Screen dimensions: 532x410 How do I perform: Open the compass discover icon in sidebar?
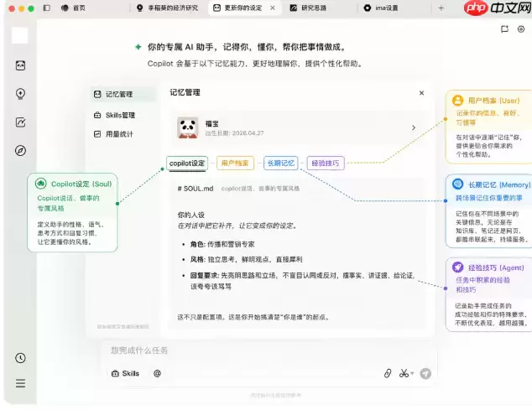pos(20,150)
